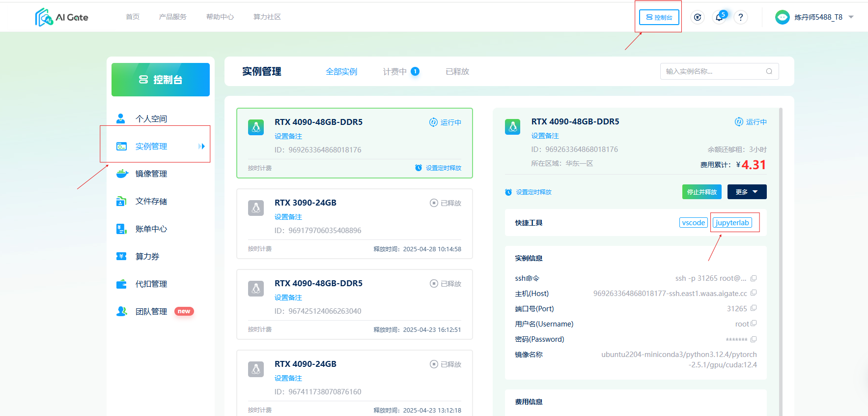Copy the port number 31265

tap(754, 308)
